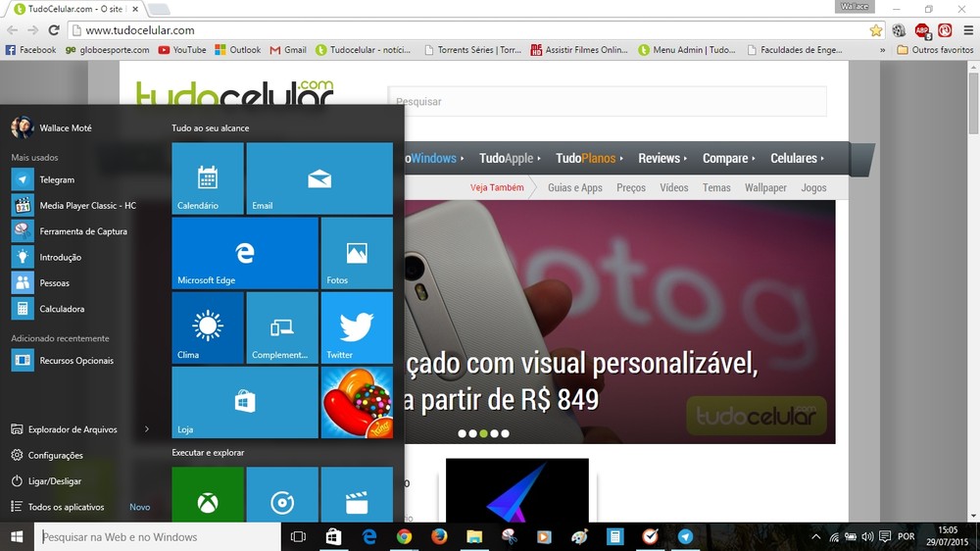980x551 pixels.
Task: Expand the TudoApple menu
Action: [510, 158]
